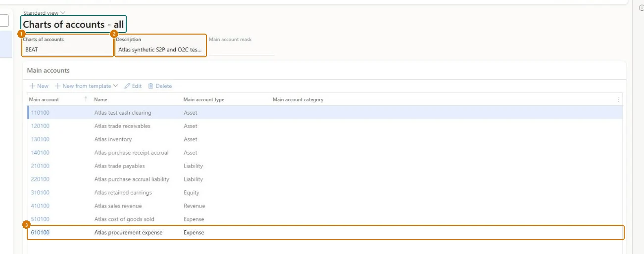Delete the selected main account
Image resolution: width=644 pixels, height=254 pixels.
[160, 86]
